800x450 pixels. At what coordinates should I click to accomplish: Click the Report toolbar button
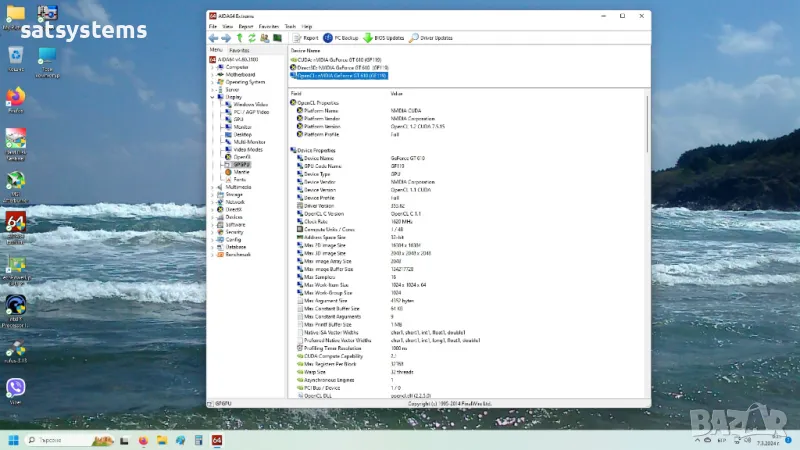point(305,38)
